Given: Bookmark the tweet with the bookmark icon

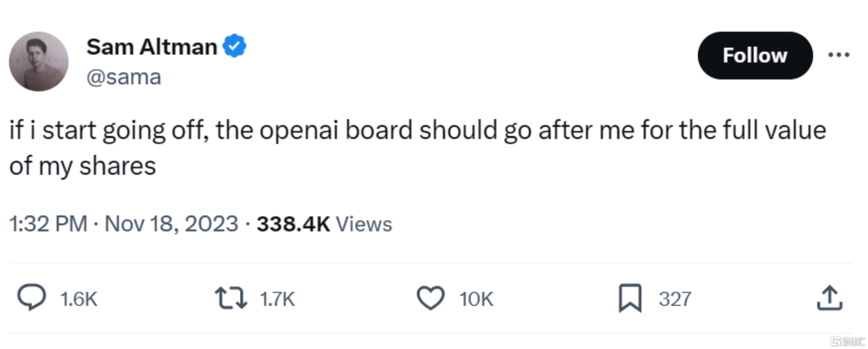Looking at the screenshot, I should 630,298.
